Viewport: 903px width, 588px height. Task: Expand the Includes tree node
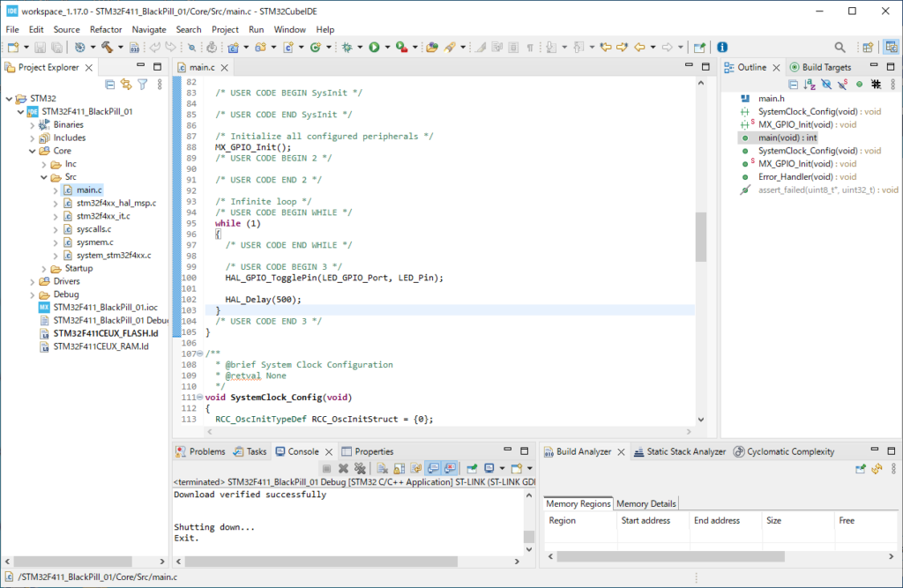33,138
